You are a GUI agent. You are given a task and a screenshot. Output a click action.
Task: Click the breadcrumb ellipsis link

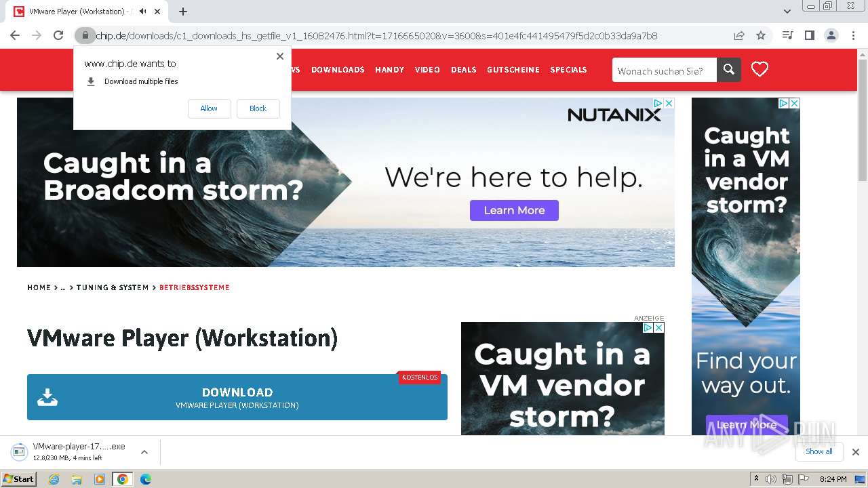[x=63, y=287]
